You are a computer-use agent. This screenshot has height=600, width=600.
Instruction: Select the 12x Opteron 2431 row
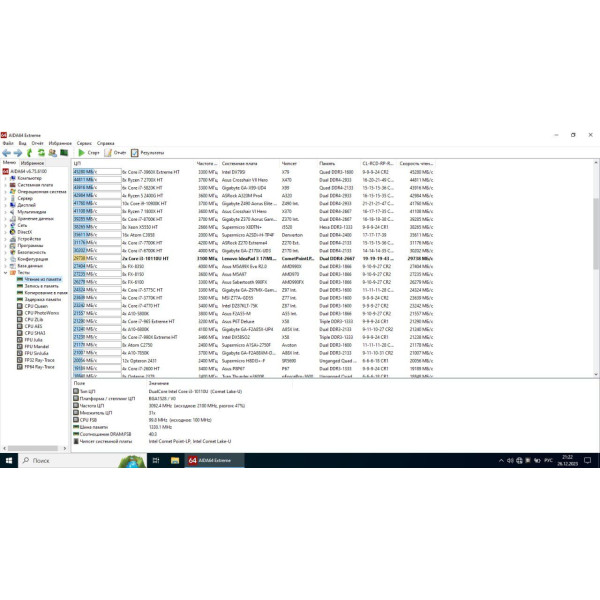(253, 361)
